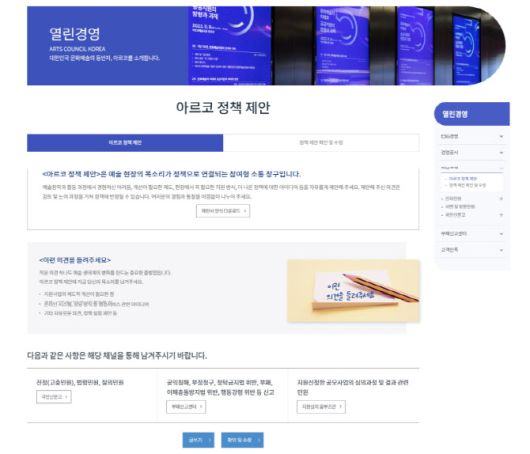The height and width of the screenshot is (454, 530).
Task: Click the notepad and pencil image
Action: pyautogui.click(x=354, y=291)
